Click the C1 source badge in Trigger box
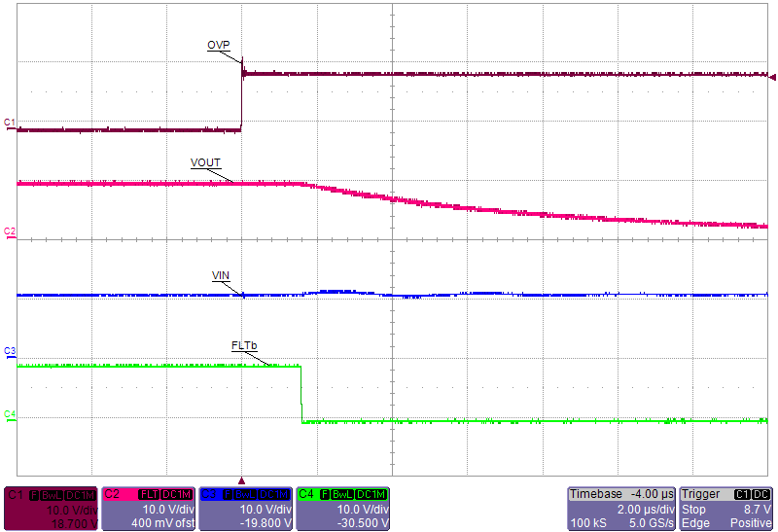 [x=745, y=494]
